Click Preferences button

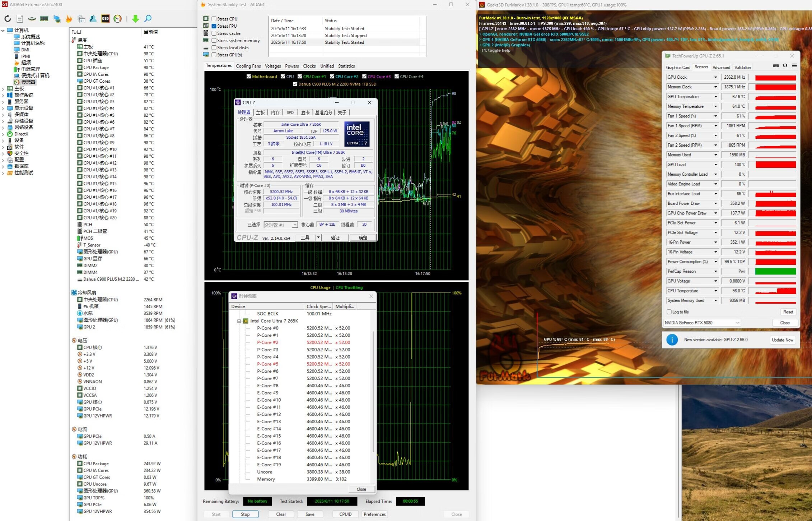coord(374,514)
